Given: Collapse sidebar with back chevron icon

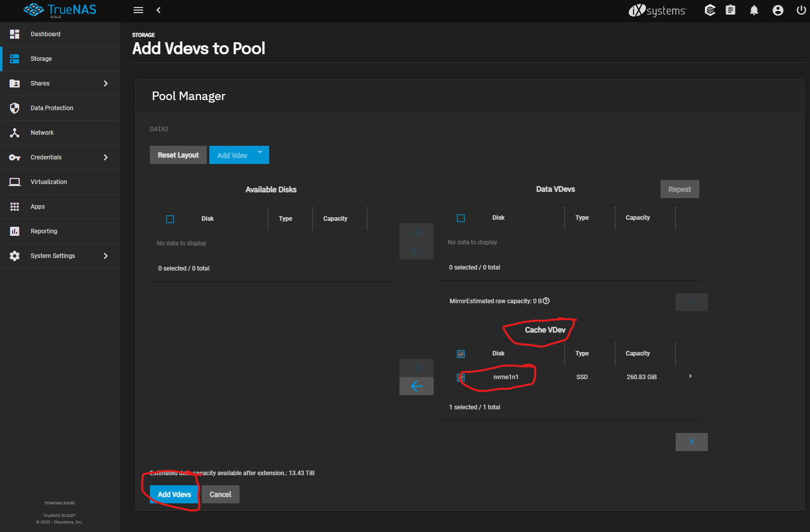Looking at the screenshot, I should pos(158,10).
